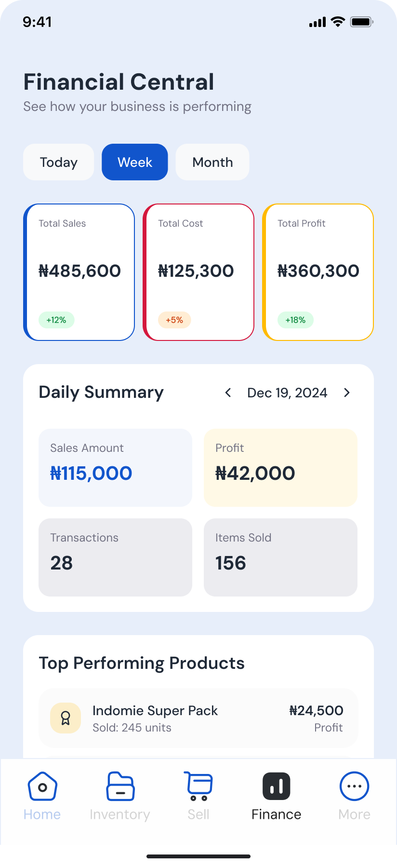Select the Finance bar chart icon

coord(277,786)
